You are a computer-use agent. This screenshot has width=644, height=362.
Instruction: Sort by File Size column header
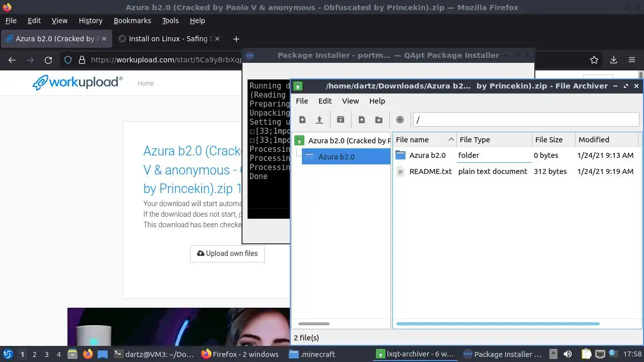[x=553, y=140]
